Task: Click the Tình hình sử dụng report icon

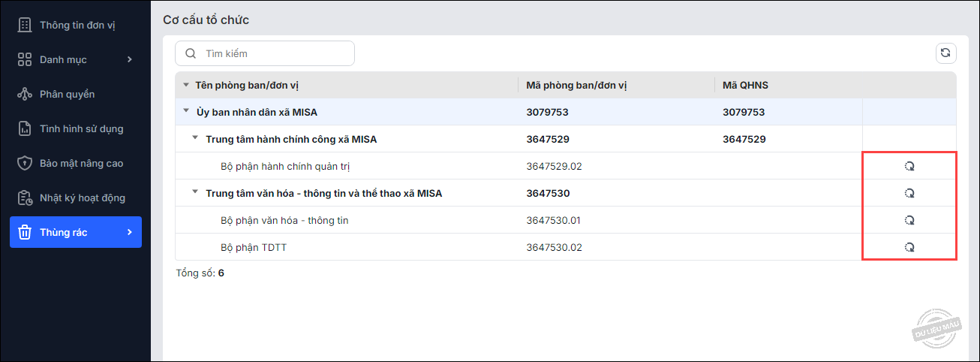Action: [25, 128]
